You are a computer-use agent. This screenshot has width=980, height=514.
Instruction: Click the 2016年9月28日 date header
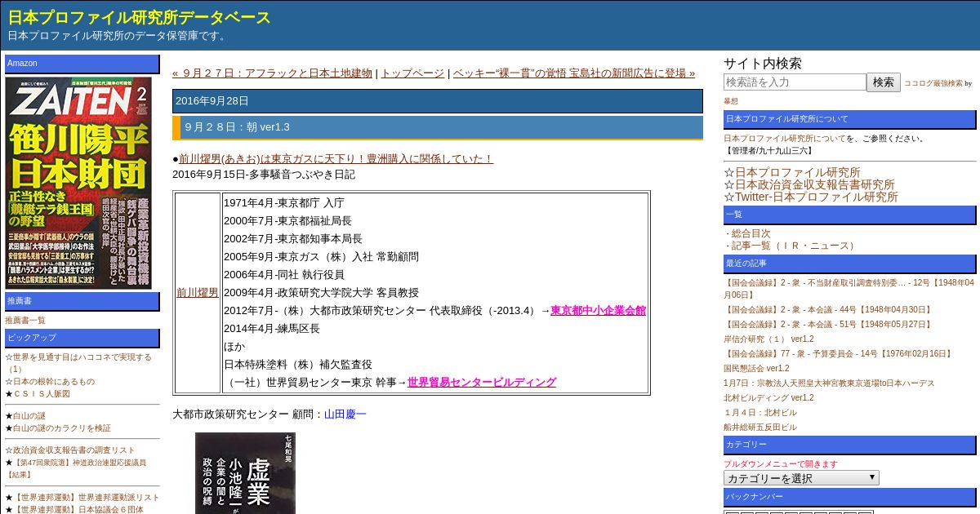point(437,101)
